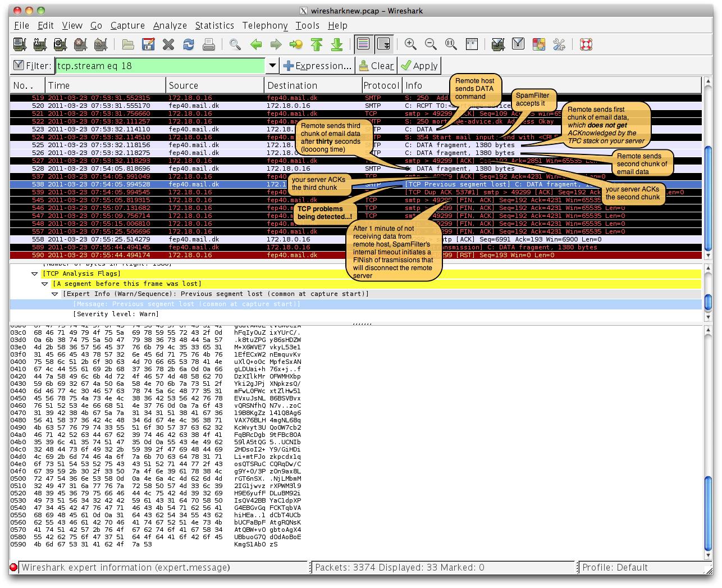722x588 pixels.
Task: Click the packet list vertical scrollbar
Action: pos(708,197)
